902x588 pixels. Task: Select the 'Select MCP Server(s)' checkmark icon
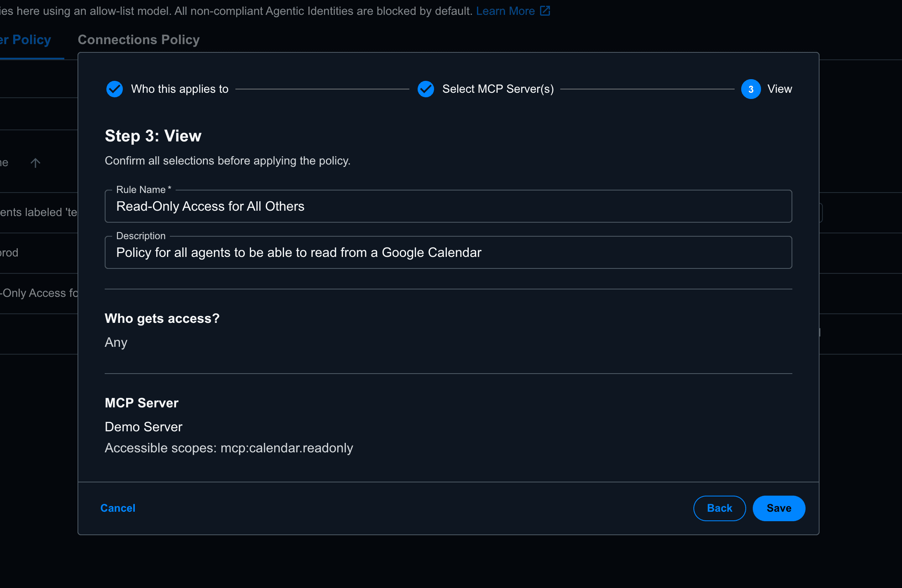[x=426, y=89]
